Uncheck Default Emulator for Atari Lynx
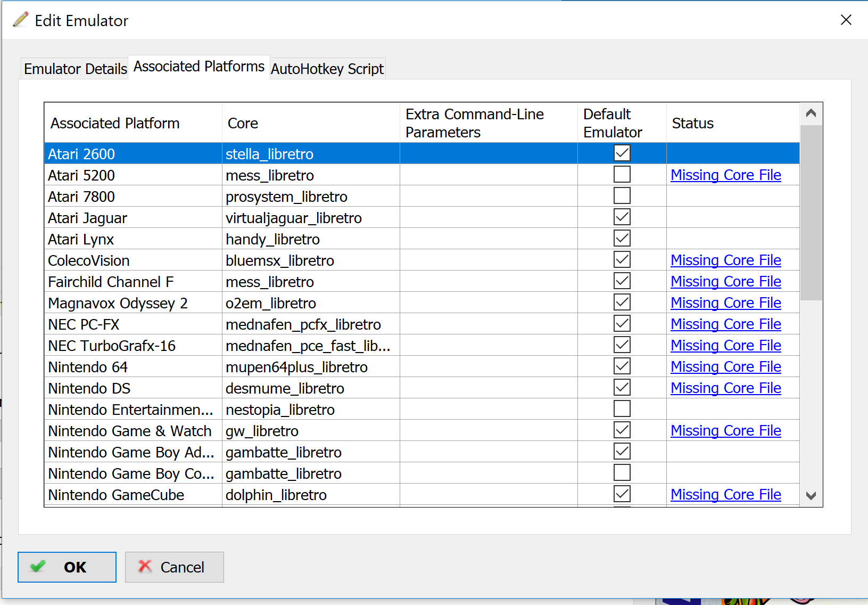 (622, 239)
